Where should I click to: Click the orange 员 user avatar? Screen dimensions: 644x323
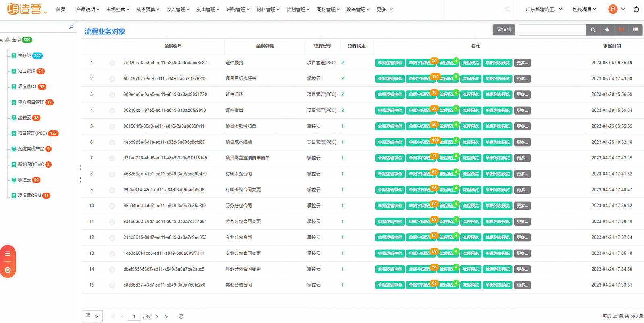613,9
